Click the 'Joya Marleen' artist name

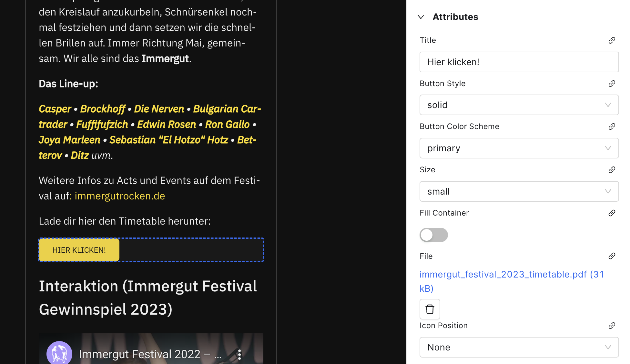click(69, 140)
